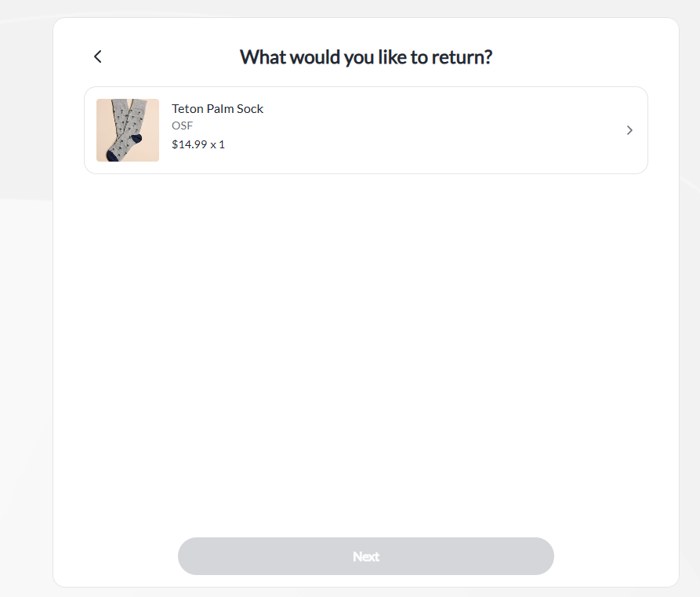Viewport: 700px width, 597px height.
Task: Return to the previous step via back chevron
Action: click(98, 56)
